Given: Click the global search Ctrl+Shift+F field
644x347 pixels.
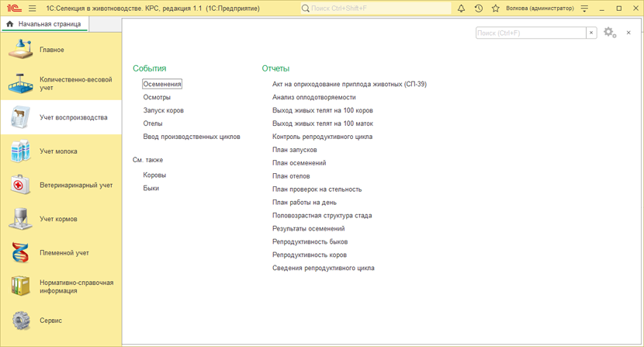Looking at the screenshot, I should tap(376, 9).
